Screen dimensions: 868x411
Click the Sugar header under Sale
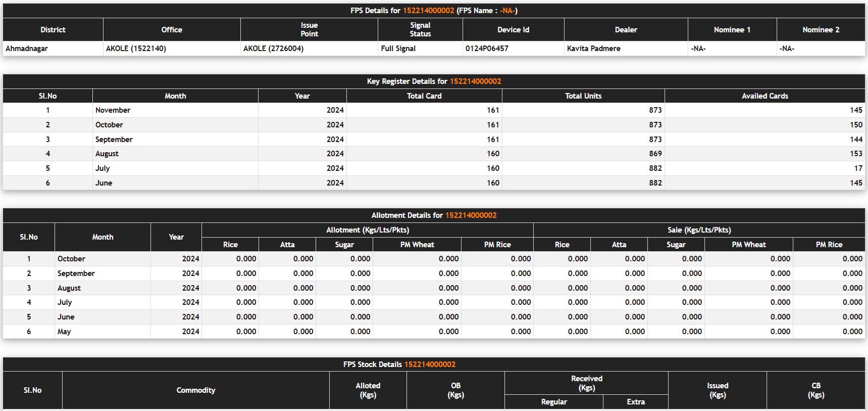(676, 245)
